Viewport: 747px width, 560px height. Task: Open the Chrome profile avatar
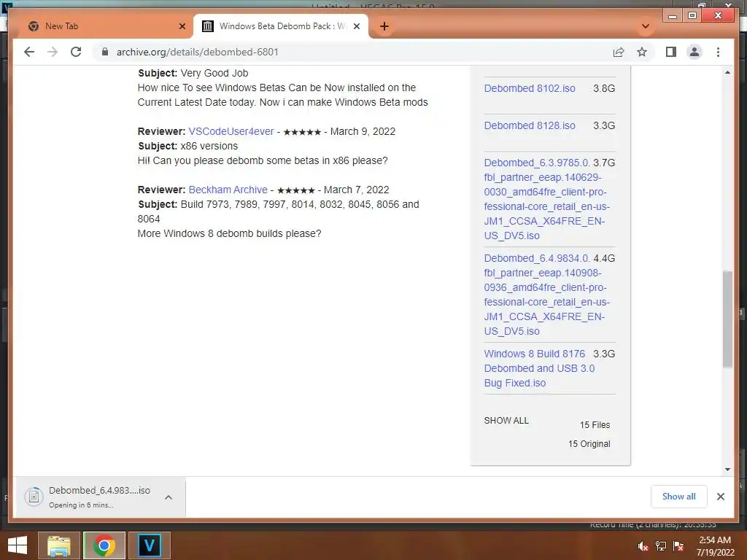[x=694, y=52]
